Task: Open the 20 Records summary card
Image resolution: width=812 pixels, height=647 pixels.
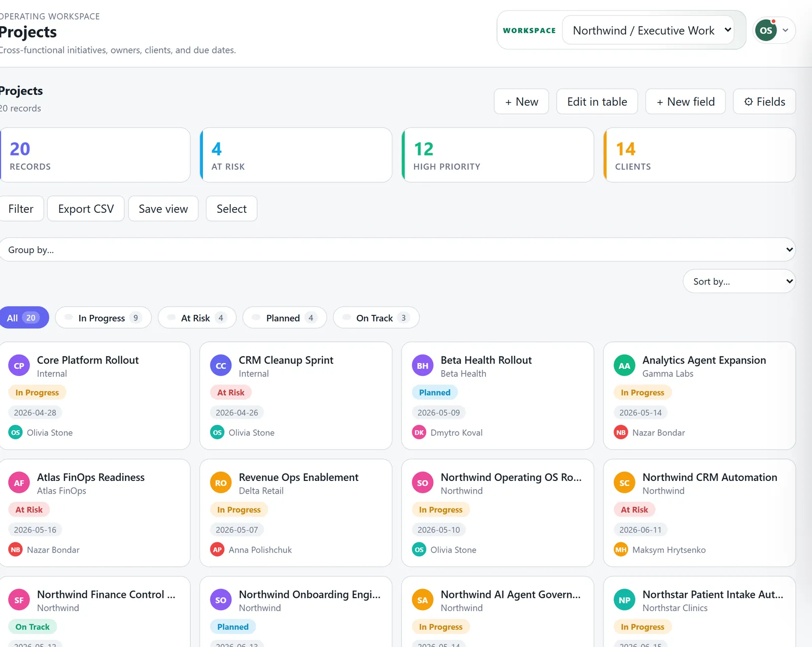Action: tap(95, 155)
